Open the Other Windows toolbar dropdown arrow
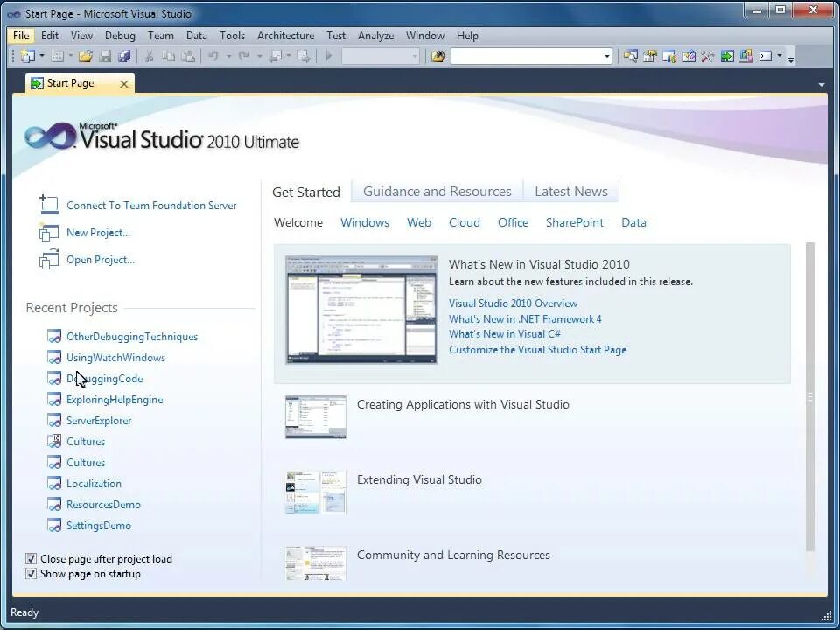840x630 pixels. pos(780,56)
